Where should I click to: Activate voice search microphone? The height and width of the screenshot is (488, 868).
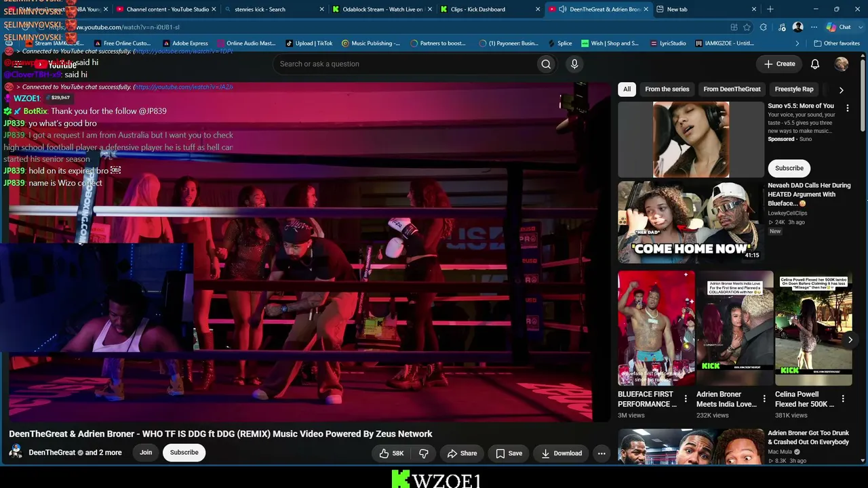coord(574,64)
